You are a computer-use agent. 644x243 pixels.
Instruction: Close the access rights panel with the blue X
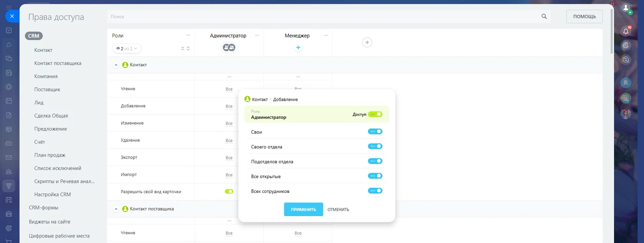tap(12, 16)
